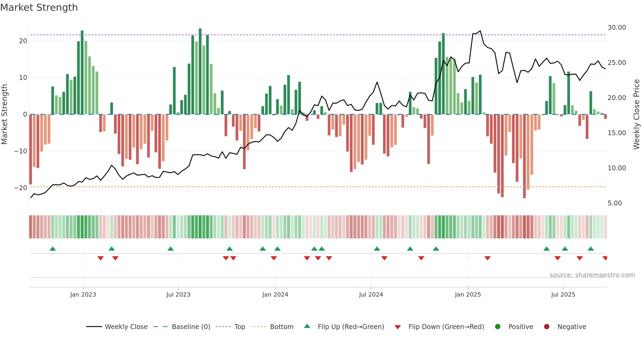The image size is (644, 362).
Task: Click the rightmost green flip-up marker on timeline
Action: [x=591, y=249]
